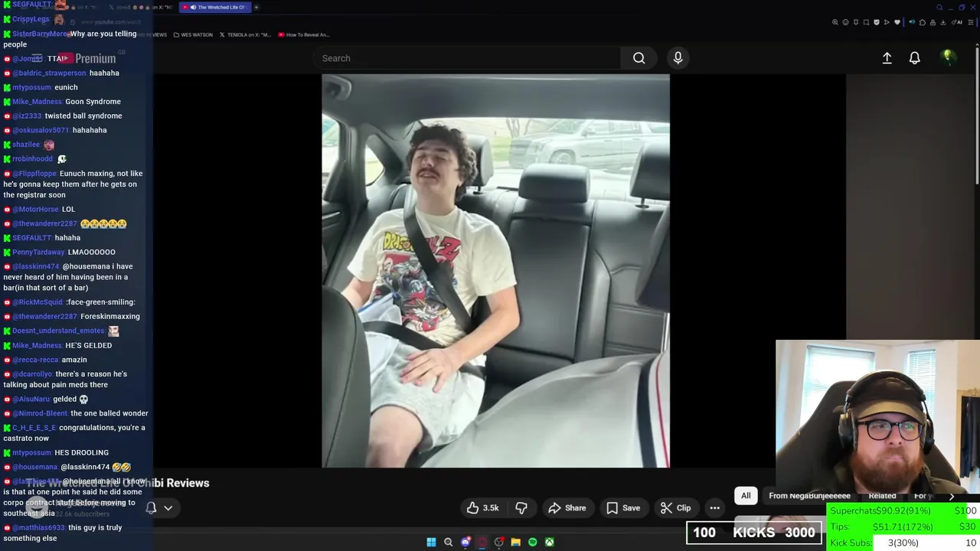Click the browser heart bookmark icon

click(897, 22)
